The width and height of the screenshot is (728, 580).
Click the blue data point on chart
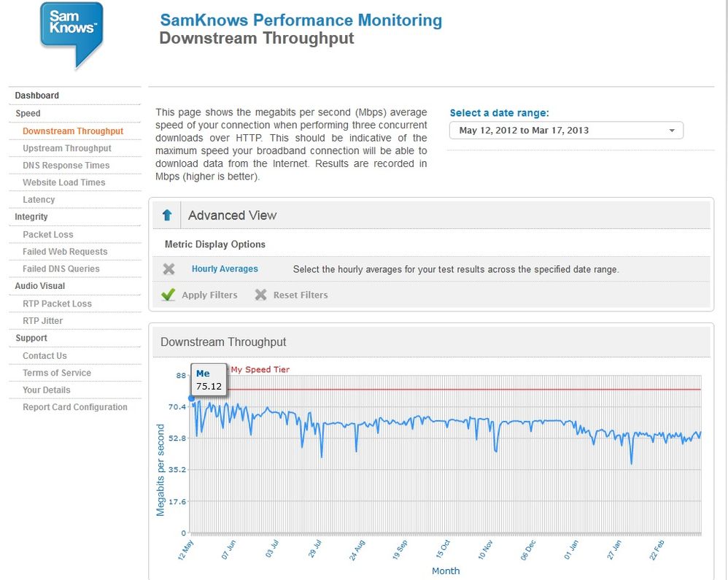[x=191, y=398]
